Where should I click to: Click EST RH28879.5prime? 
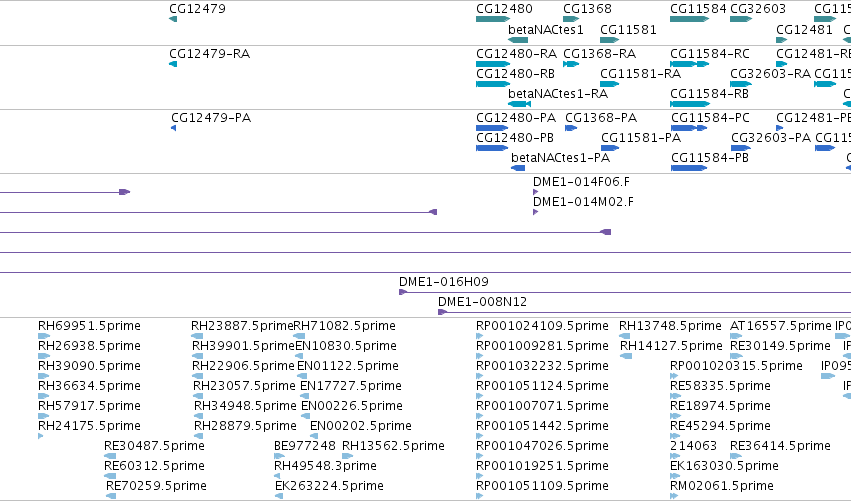pos(245,426)
